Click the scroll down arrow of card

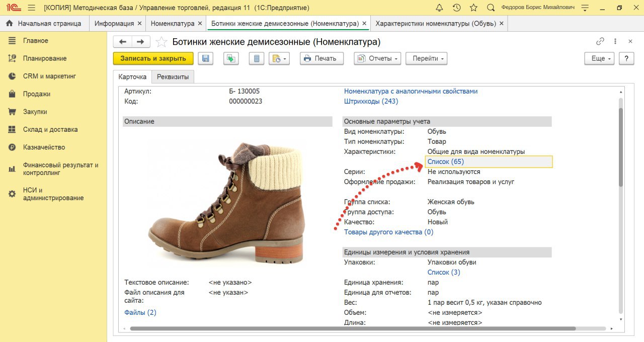pos(621,319)
